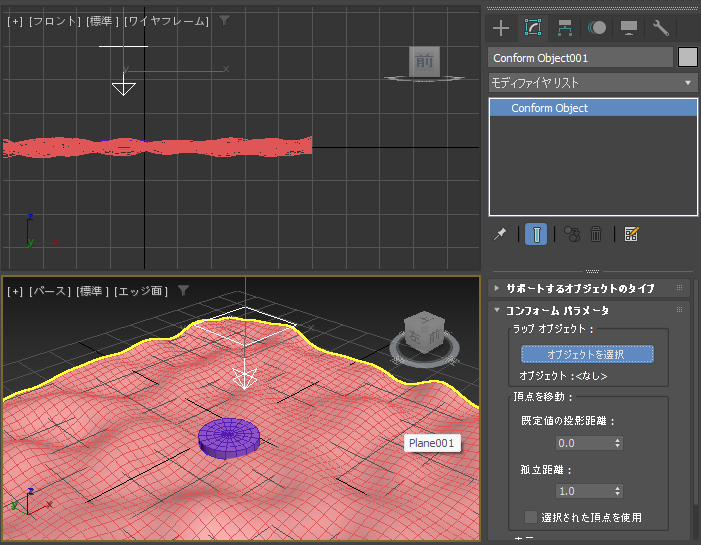The image size is (701, 545).
Task: Open the [フロント] viewport view menu
Action: (x=55, y=21)
